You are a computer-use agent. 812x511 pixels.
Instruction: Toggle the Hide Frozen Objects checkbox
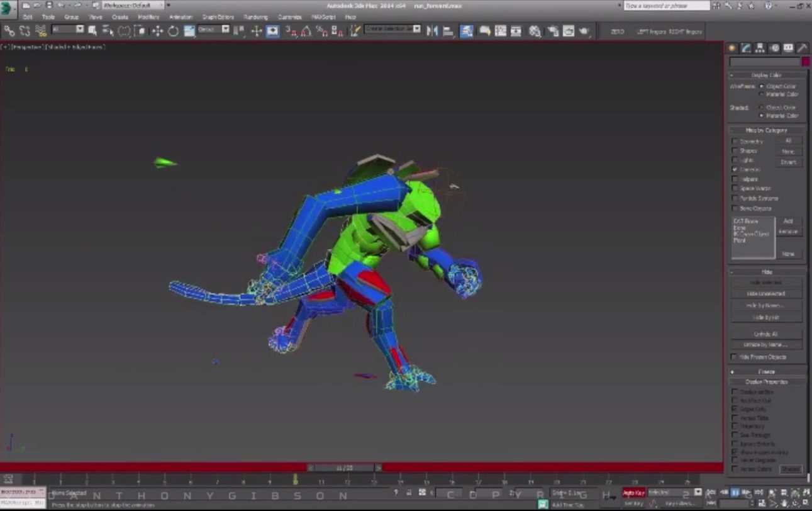coord(735,357)
